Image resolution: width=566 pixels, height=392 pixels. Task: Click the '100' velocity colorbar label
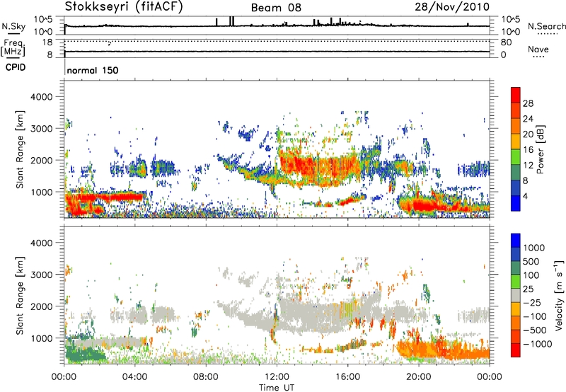click(532, 275)
